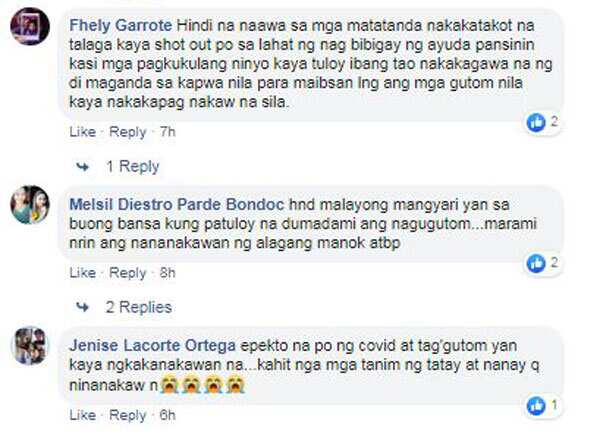
Task: Open Jenise Lacorte Ortega's avatar
Action: click(30, 346)
